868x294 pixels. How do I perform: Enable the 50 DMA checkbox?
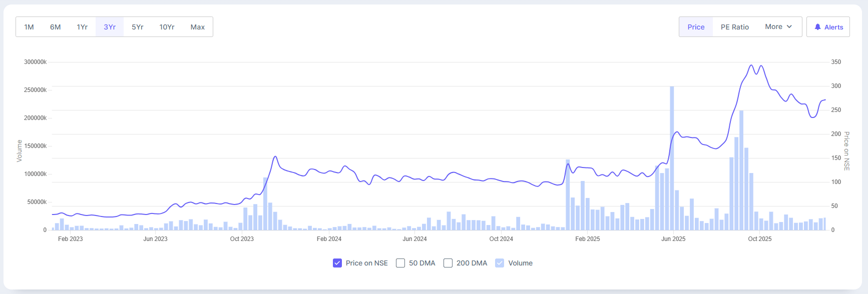(400, 263)
